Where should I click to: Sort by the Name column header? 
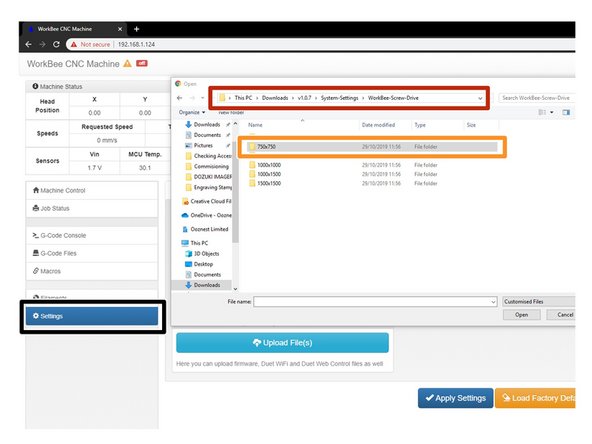pyautogui.click(x=255, y=125)
